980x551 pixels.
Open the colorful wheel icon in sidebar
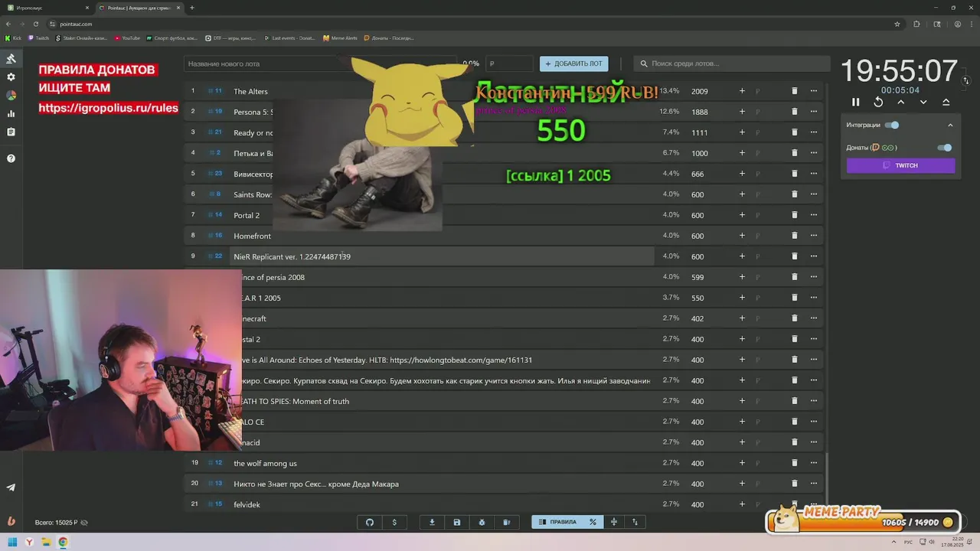(11, 96)
